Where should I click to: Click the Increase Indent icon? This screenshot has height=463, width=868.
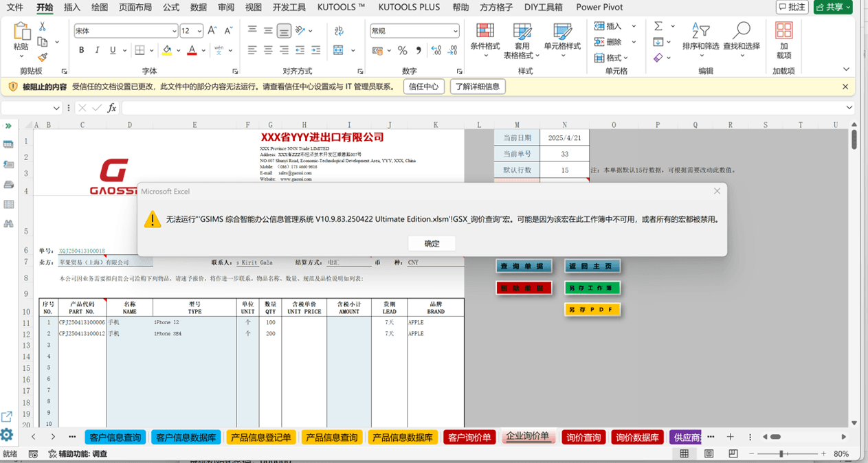pyautogui.click(x=315, y=50)
